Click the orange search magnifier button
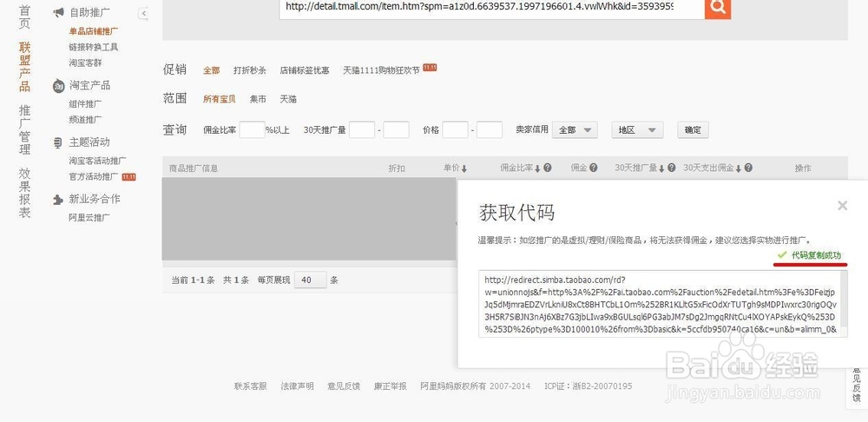Viewport: 868px width, 422px height. [718, 8]
